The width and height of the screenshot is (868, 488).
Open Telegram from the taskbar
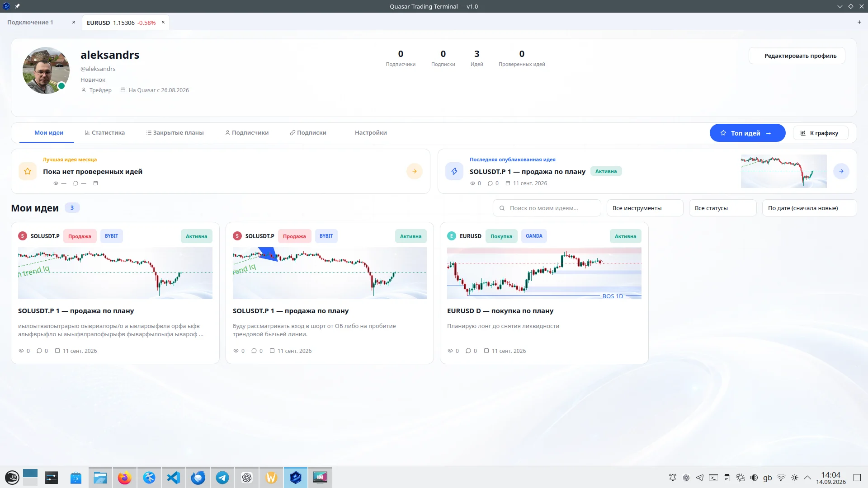tap(222, 478)
